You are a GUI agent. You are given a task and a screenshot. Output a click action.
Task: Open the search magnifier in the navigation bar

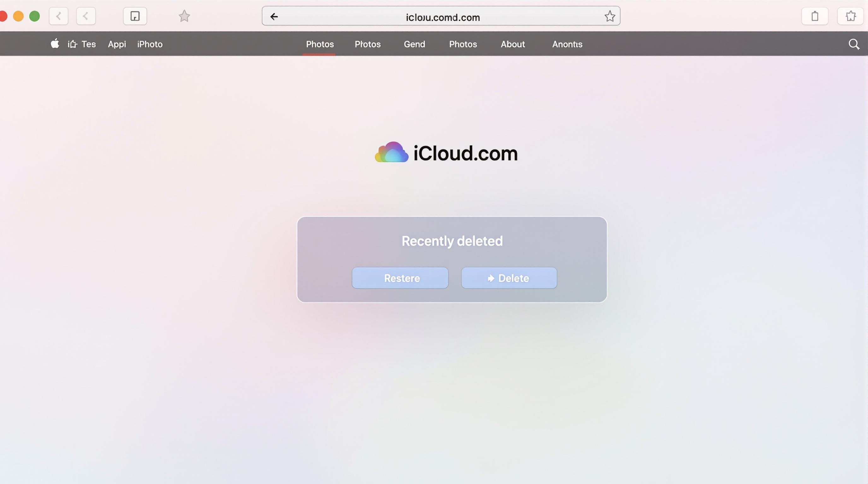(x=854, y=44)
